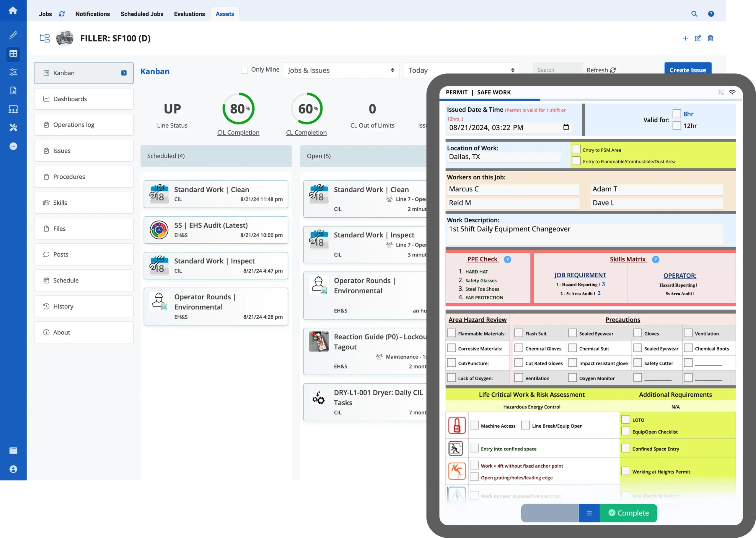
Task: Click the user profile sidebar icon
Action: click(13, 469)
